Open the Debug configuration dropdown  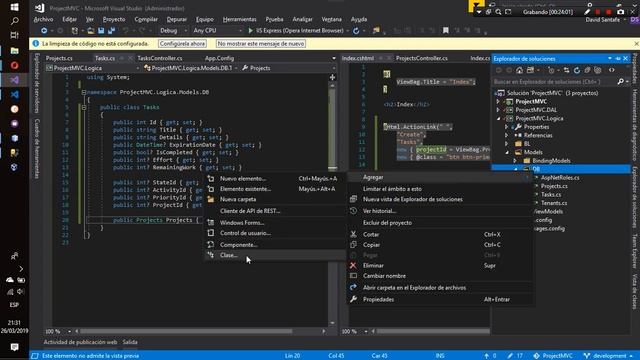point(173,31)
